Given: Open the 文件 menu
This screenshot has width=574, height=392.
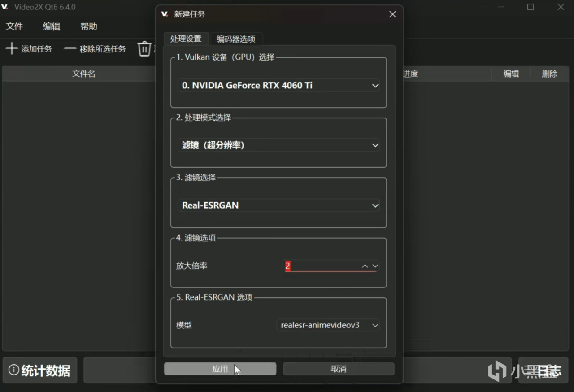Looking at the screenshot, I should pos(14,26).
